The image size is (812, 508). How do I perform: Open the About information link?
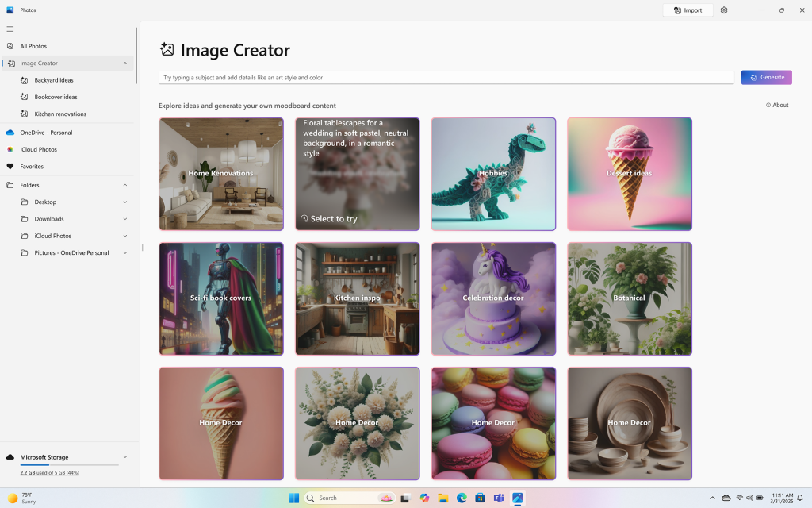tap(776, 104)
